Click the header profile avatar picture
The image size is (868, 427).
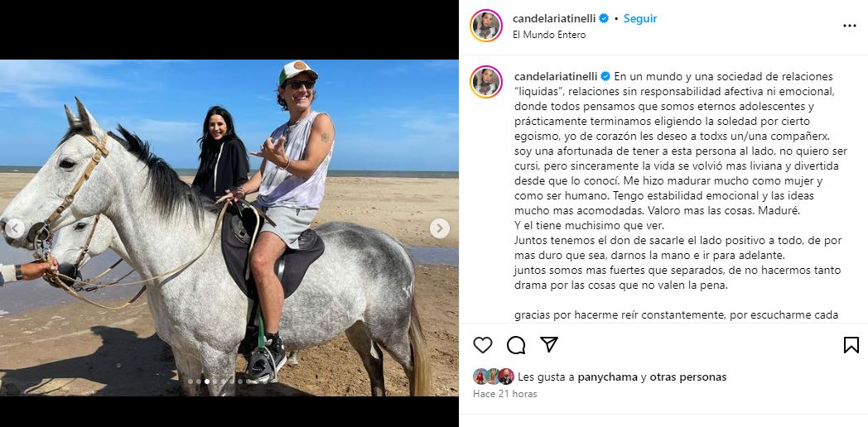486,26
